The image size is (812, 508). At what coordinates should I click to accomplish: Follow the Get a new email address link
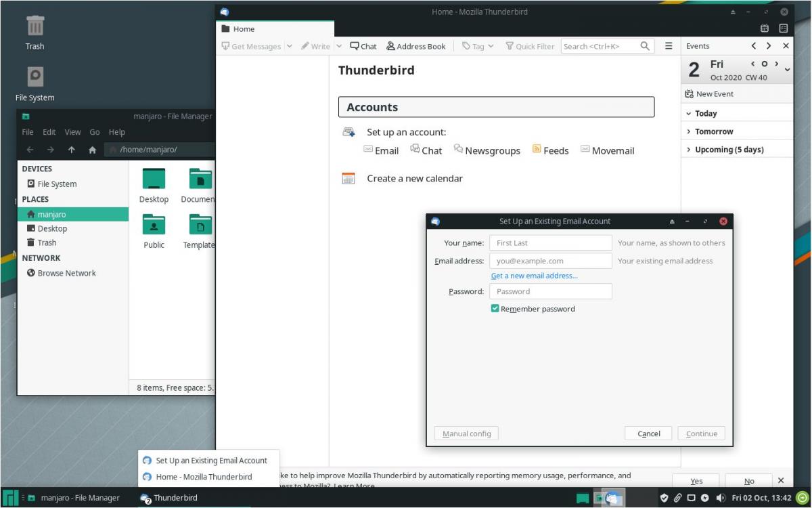[x=534, y=276]
